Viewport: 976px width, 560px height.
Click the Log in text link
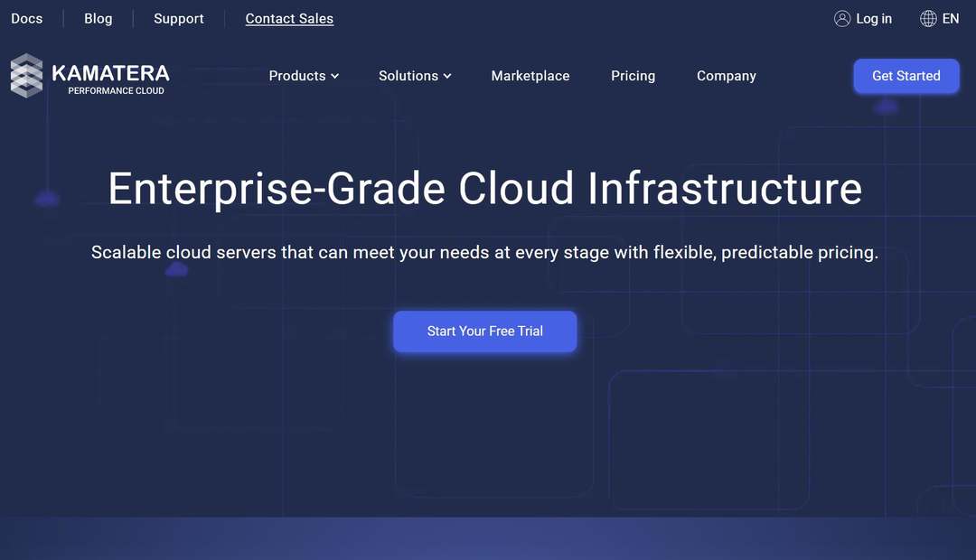874,19
